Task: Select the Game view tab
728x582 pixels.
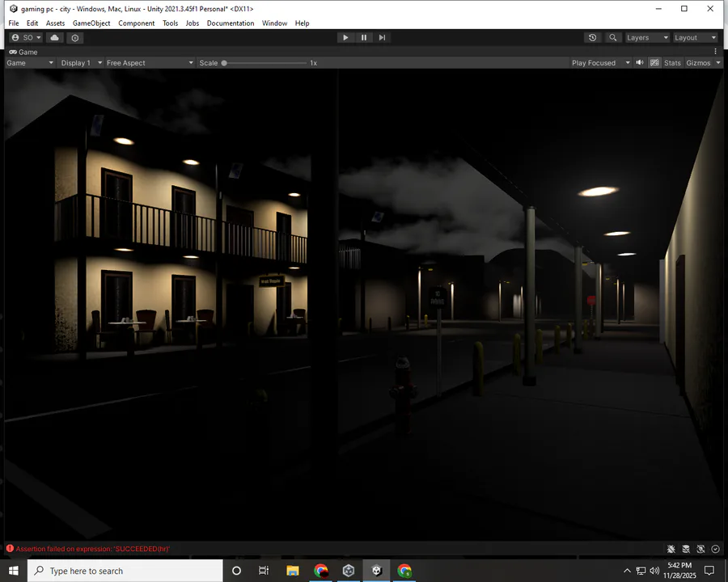Action: [23, 52]
